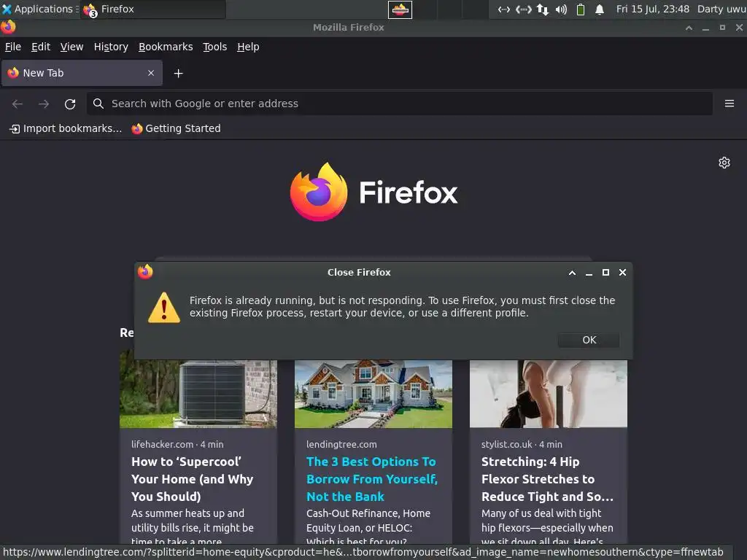Image resolution: width=747 pixels, height=560 pixels.
Task: Click the Darty uwu user name in panel
Action: coord(721,9)
